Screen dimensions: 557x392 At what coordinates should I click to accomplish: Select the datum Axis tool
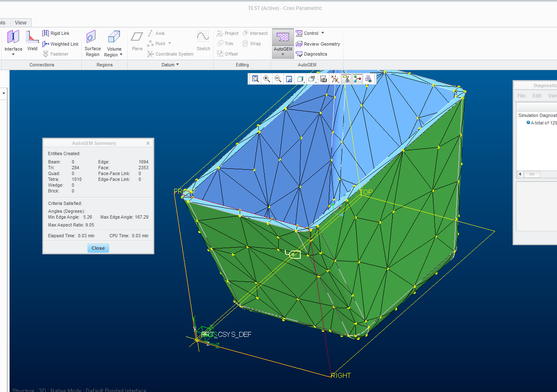tap(156, 33)
